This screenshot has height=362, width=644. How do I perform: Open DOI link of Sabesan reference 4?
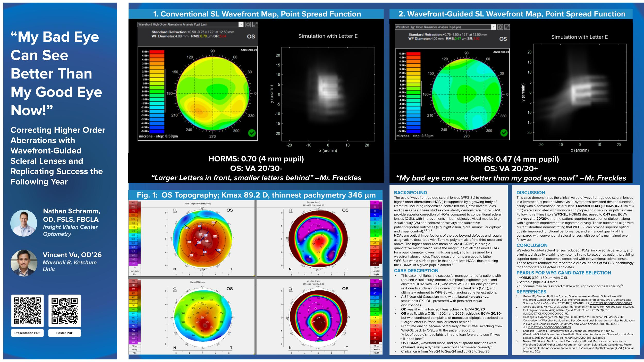point(584,338)
